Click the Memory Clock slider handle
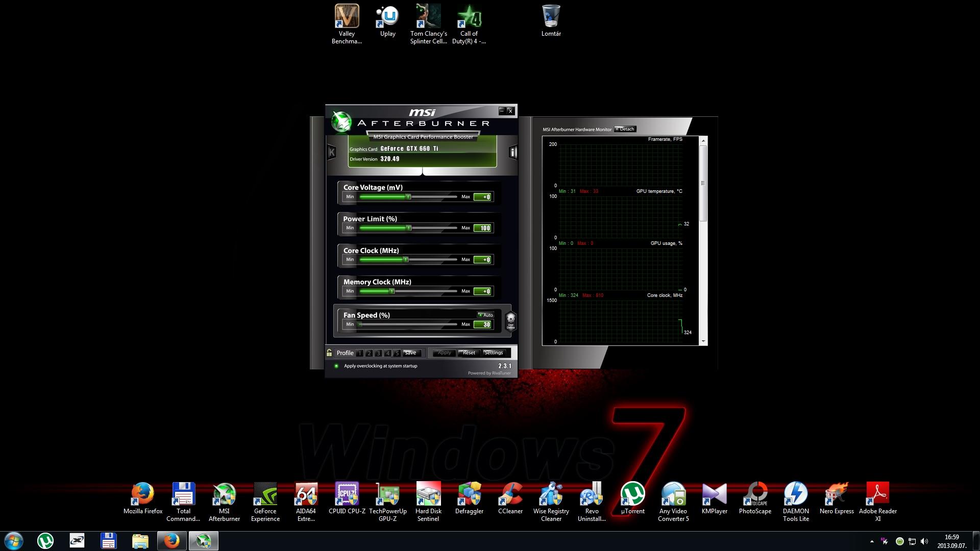The image size is (980, 551). tap(392, 291)
